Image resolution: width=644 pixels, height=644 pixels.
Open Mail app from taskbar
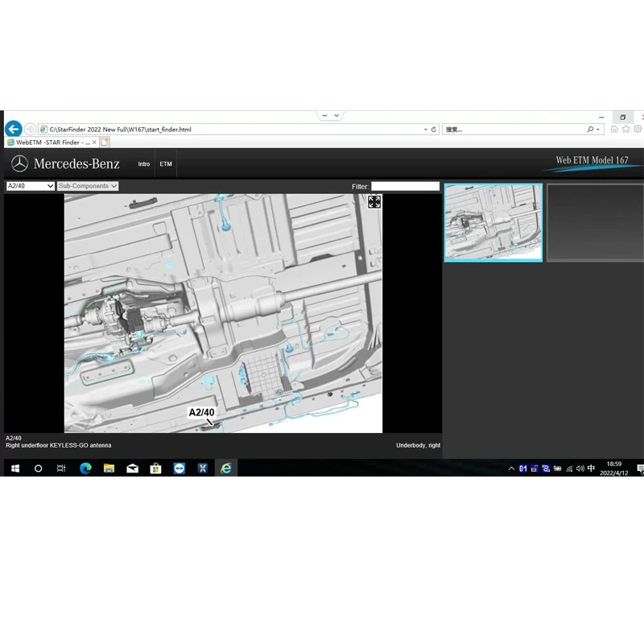coord(132,469)
